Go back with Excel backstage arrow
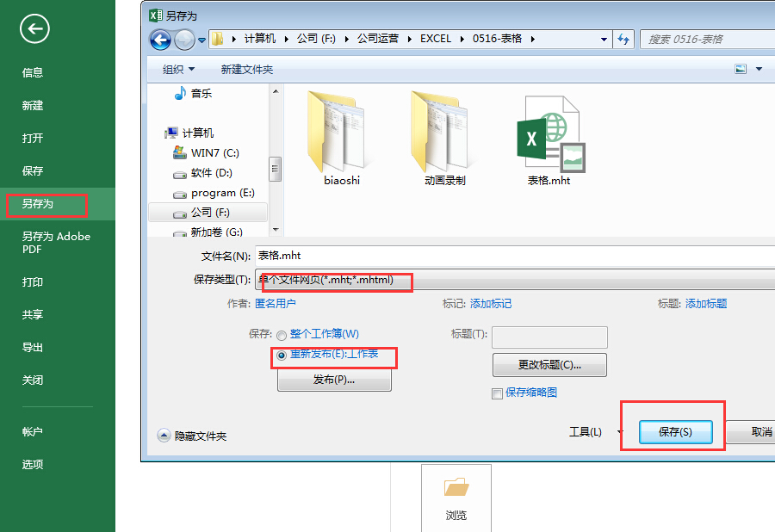 tap(34, 28)
